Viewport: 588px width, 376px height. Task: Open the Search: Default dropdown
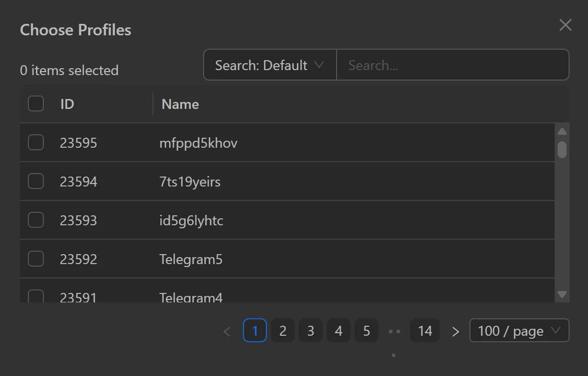tap(269, 65)
